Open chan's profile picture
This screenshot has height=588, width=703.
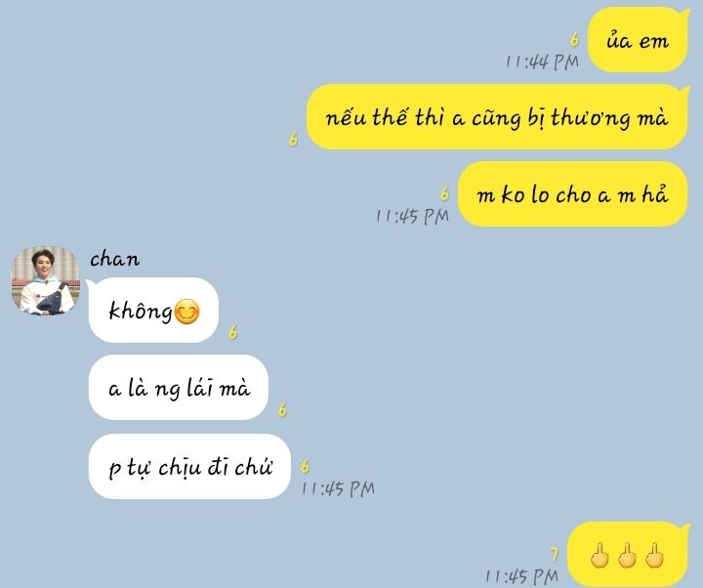[45, 280]
